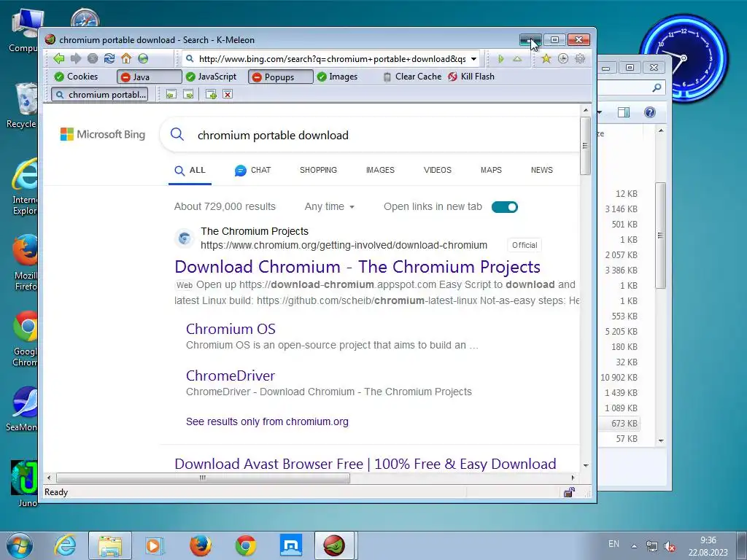This screenshot has width=747, height=560.
Task: Toggle preview pane icon in Explorer window
Action: pyautogui.click(x=623, y=112)
